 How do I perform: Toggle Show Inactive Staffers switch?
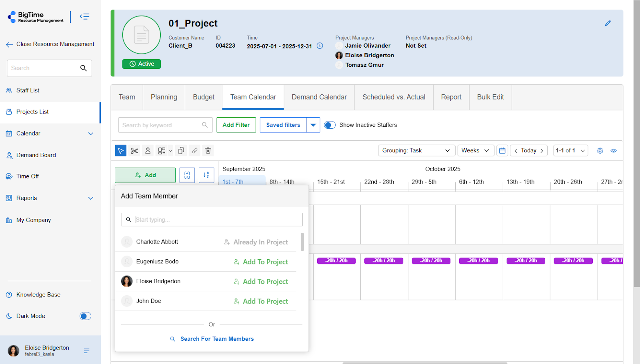tap(330, 125)
